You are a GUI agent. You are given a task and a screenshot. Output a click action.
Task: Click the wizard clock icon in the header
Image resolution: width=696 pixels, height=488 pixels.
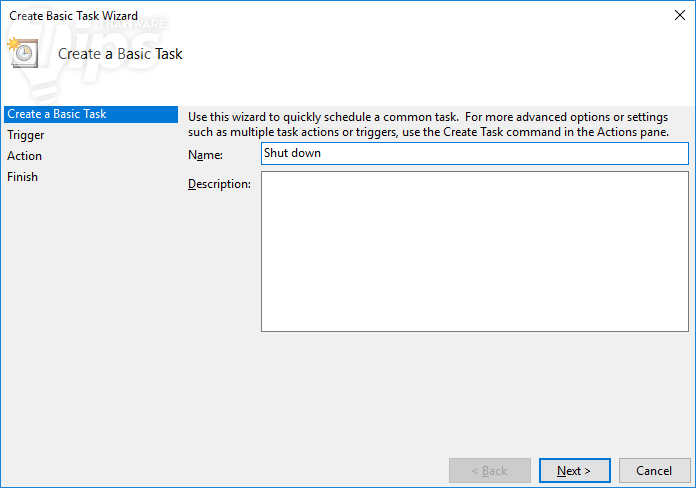click(x=23, y=53)
